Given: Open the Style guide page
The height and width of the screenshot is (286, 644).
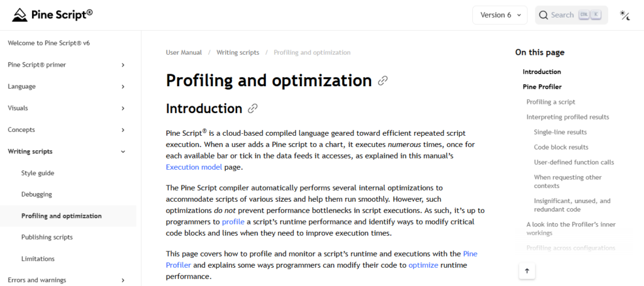Looking at the screenshot, I should click(38, 173).
